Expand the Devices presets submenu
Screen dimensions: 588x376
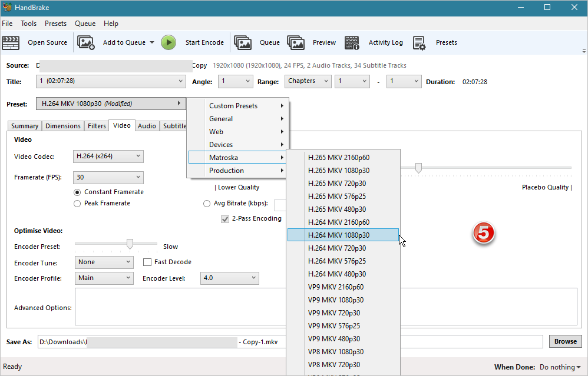coord(238,145)
